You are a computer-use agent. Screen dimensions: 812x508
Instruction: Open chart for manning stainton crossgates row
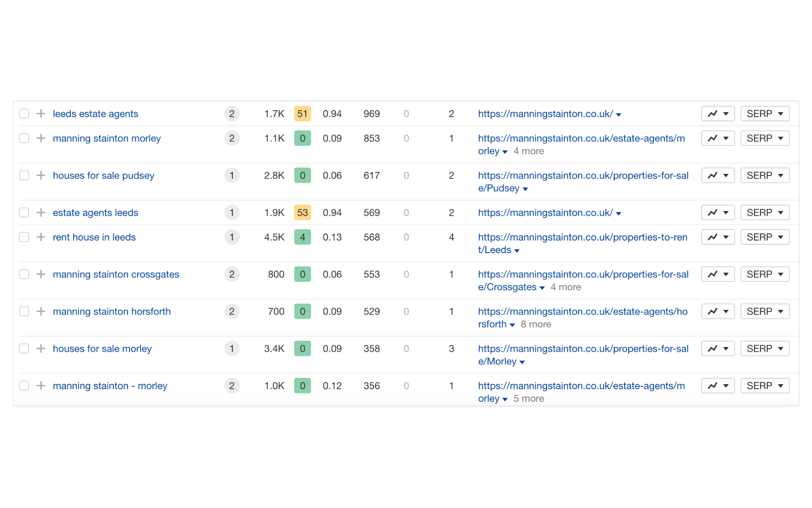tap(718, 274)
